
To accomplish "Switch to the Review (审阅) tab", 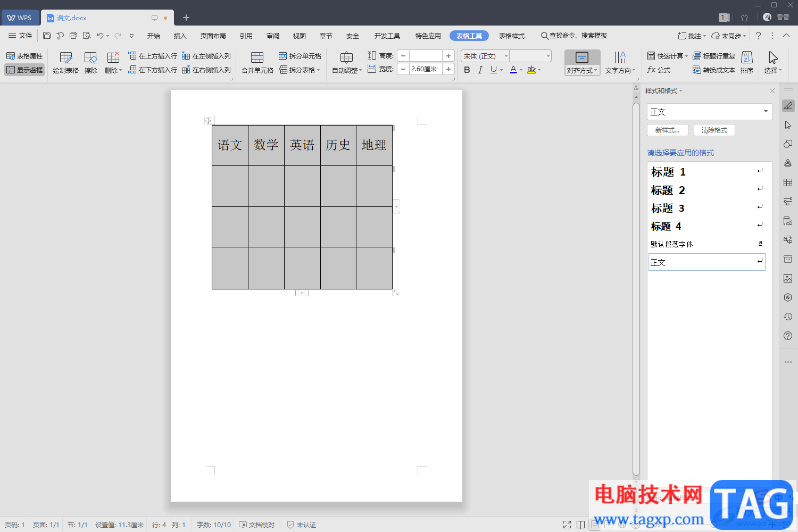I will 273,36.
